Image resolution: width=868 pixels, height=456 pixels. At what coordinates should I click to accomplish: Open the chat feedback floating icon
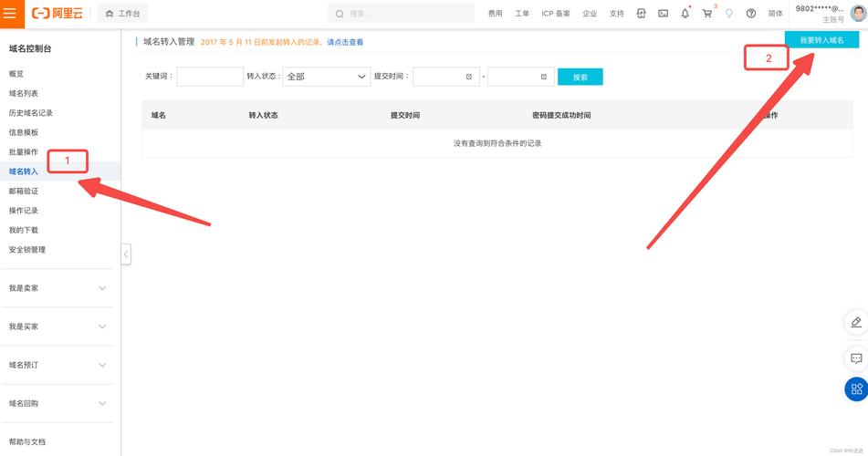point(855,357)
